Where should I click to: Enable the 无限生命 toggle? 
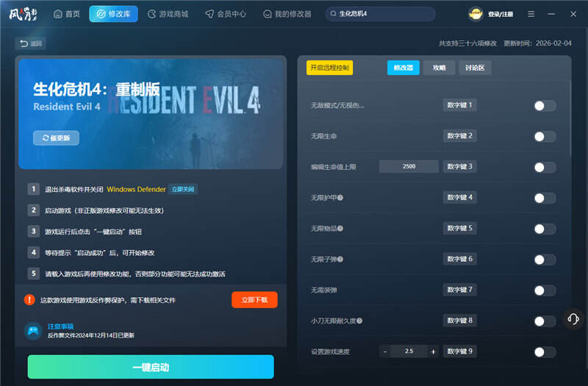pyautogui.click(x=544, y=136)
